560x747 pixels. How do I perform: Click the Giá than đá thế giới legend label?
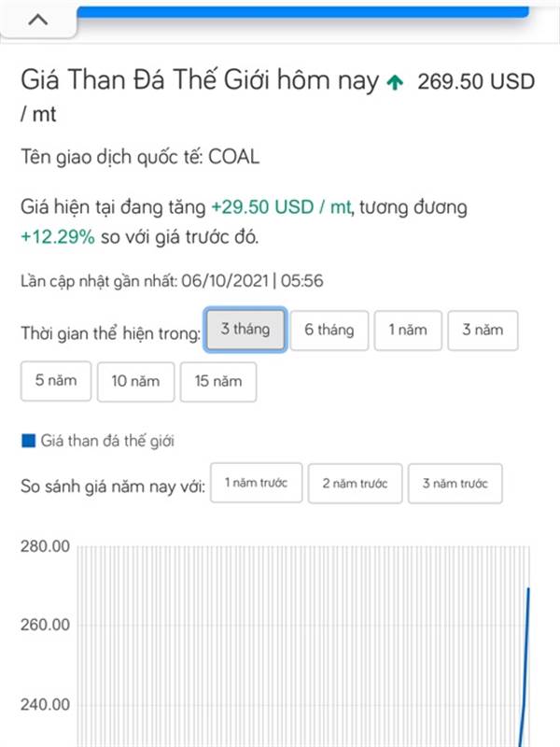[x=107, y=441]
